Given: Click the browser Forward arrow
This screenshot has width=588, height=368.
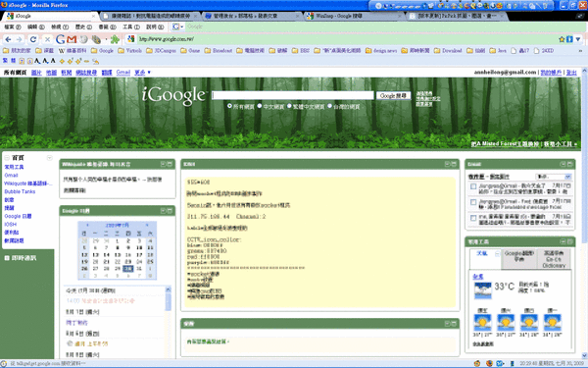Looking at the screenshot, I should pyautogui.click(x=19, y=39).
